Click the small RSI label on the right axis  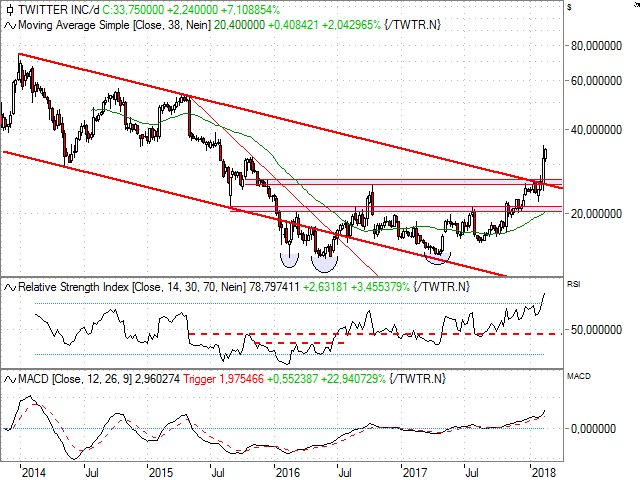(573, 284)
